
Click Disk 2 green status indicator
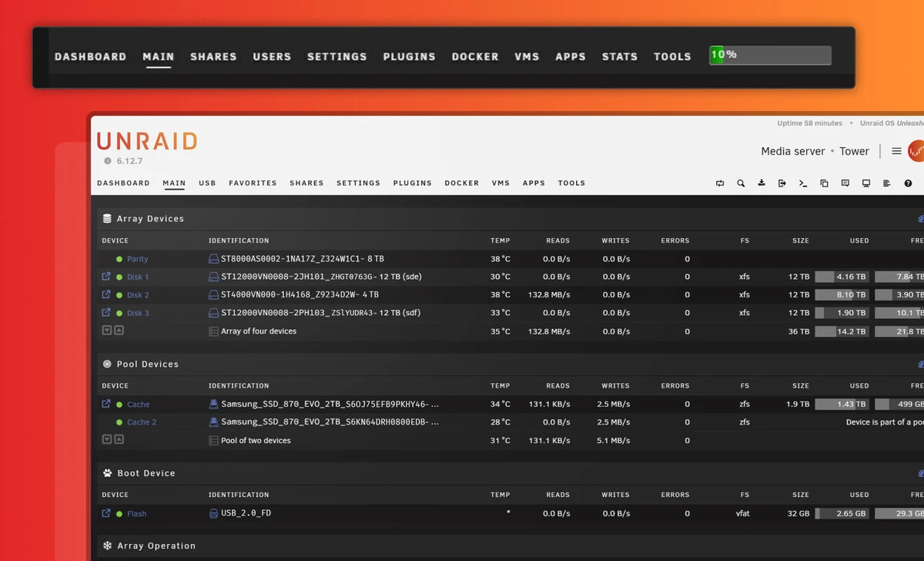(119, 295)
